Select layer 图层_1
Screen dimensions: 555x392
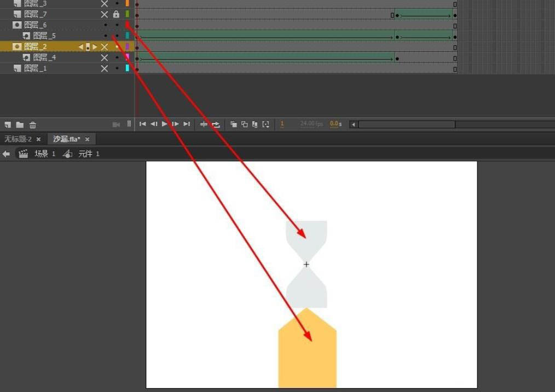(35, 68)
